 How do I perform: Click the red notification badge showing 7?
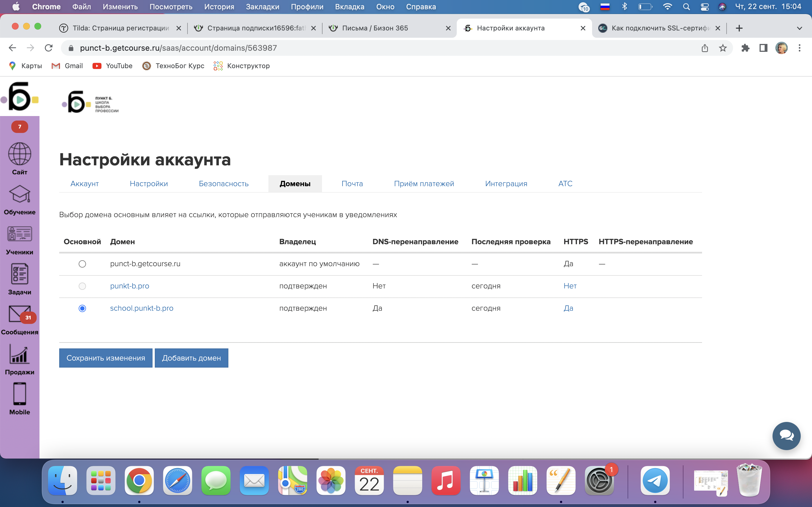pyautogui.click(x=19, y=127)
